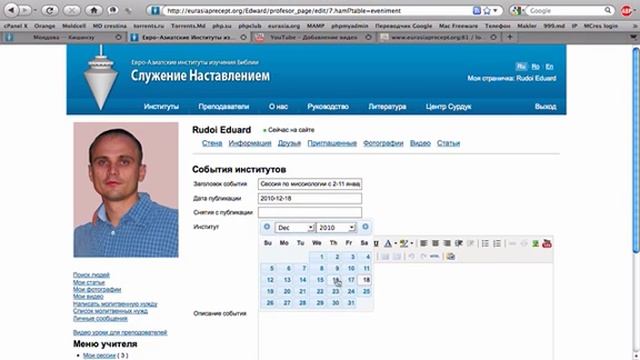Expand the bookmarks bar overflow chevron
The height and width of the screenshot is (360, 640).
(x=635, y=26)
